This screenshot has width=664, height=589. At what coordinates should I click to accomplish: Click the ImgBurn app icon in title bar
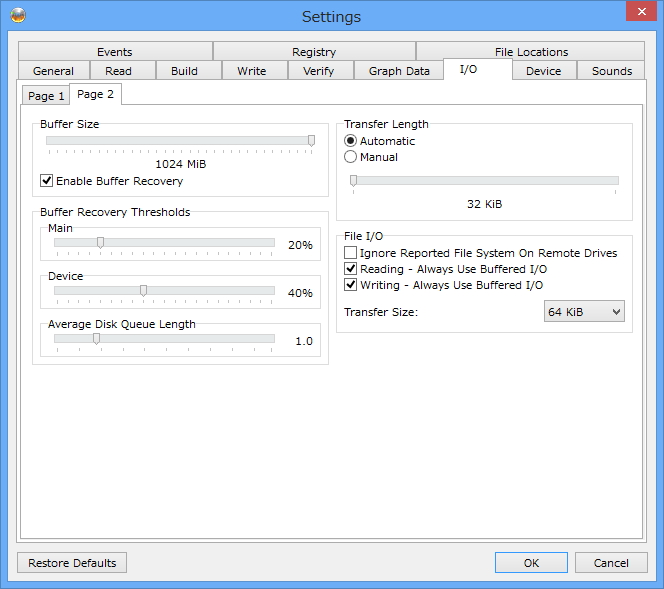pyautogui.click(x=18, y=15)
